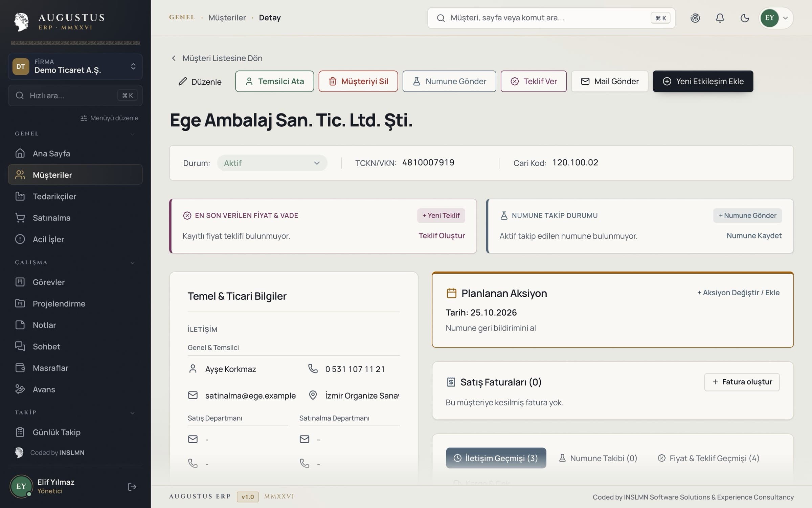This screenshot has width=812, height=508.
Task: Click + Aksiyon Değiştir / Ekle
Action: [738, 293]
